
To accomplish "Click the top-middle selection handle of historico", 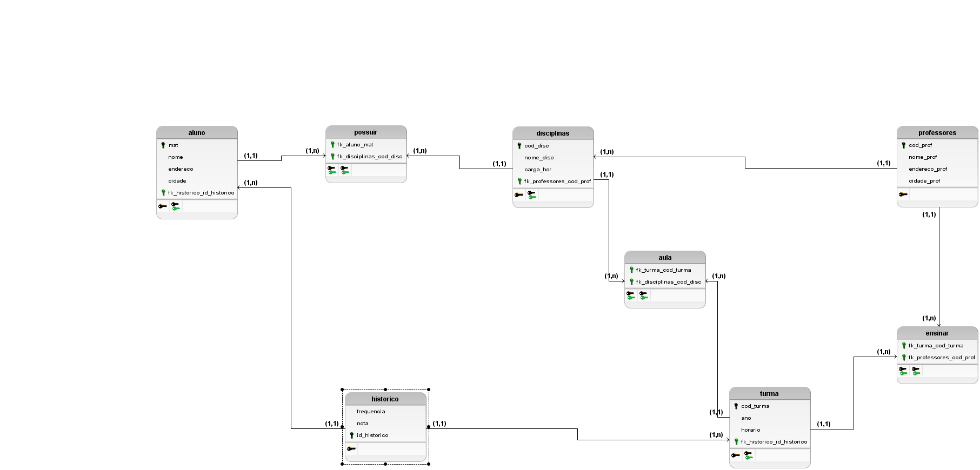I will coord(385,390).
